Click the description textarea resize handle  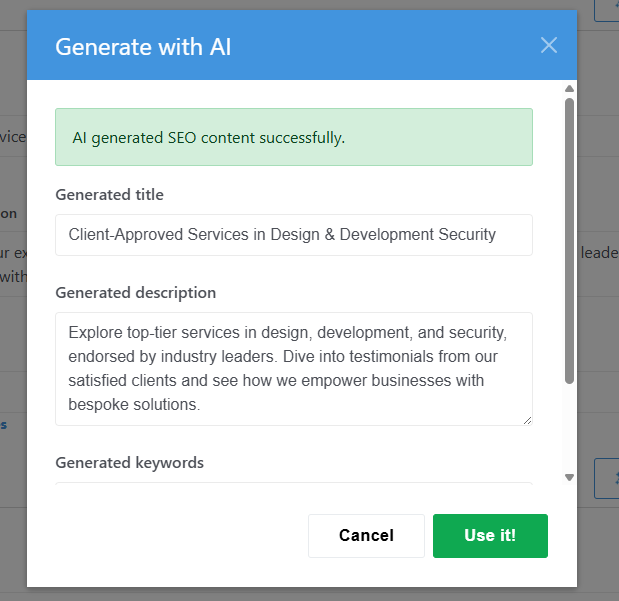click(x=527, y=420)
